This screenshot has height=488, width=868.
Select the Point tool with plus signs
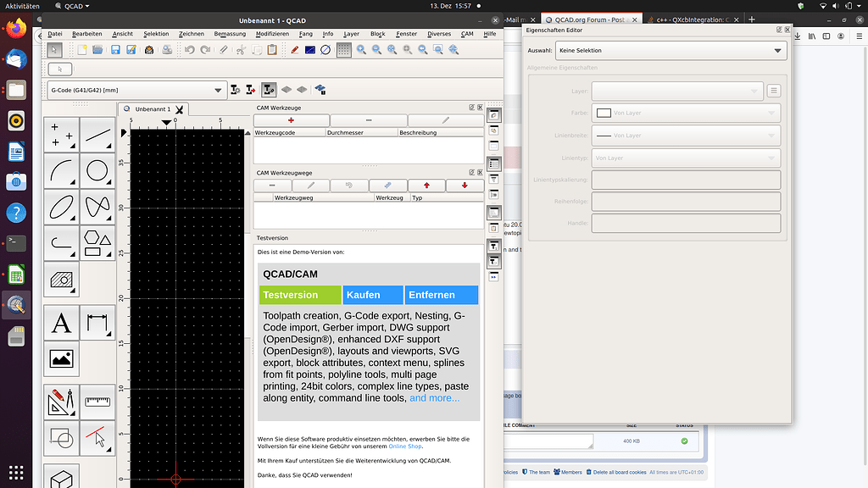[61, 135]
